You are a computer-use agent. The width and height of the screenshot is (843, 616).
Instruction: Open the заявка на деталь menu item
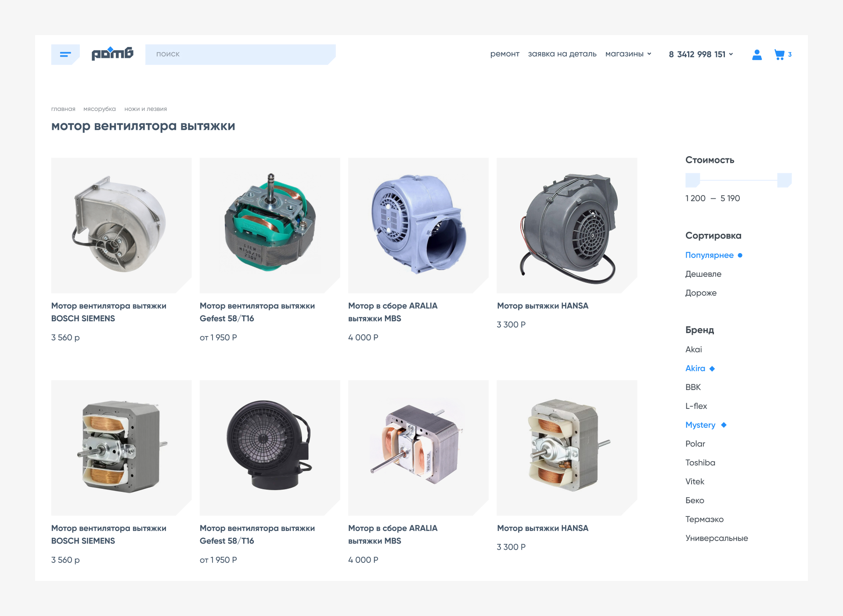[562, 54]
